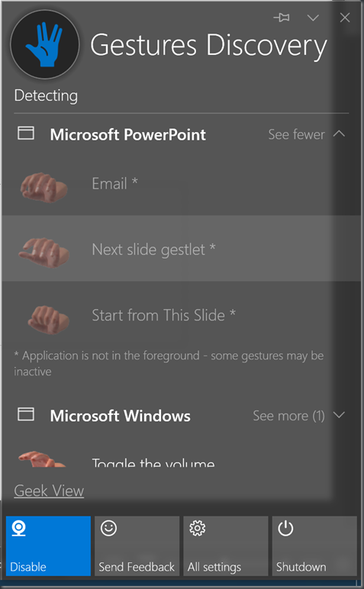Click the up chevron beside See fewer
364x589 pixels.
click(339, 134)
